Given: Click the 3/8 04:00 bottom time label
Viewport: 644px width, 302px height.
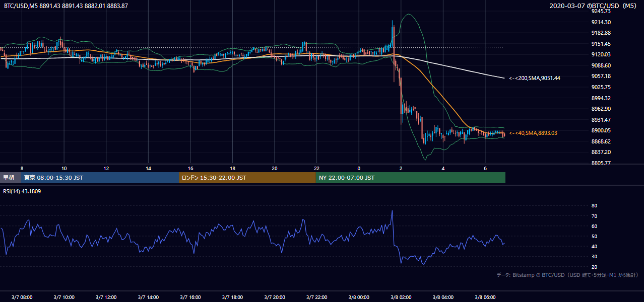Looking at the screenshot, I should pos(443,297).
